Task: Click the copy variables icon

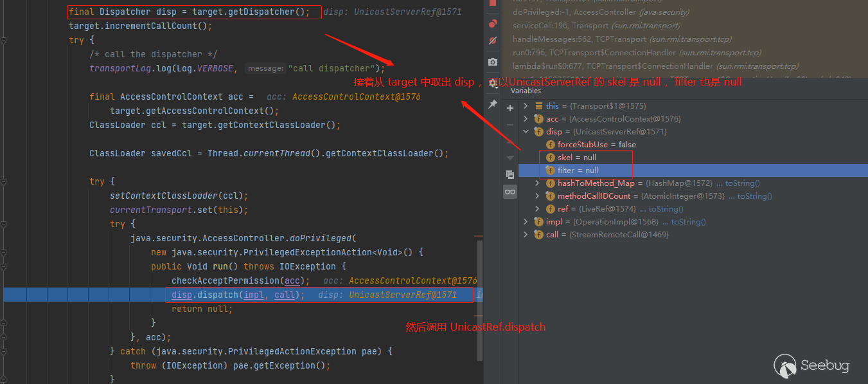Action: (x=510, y=174)
